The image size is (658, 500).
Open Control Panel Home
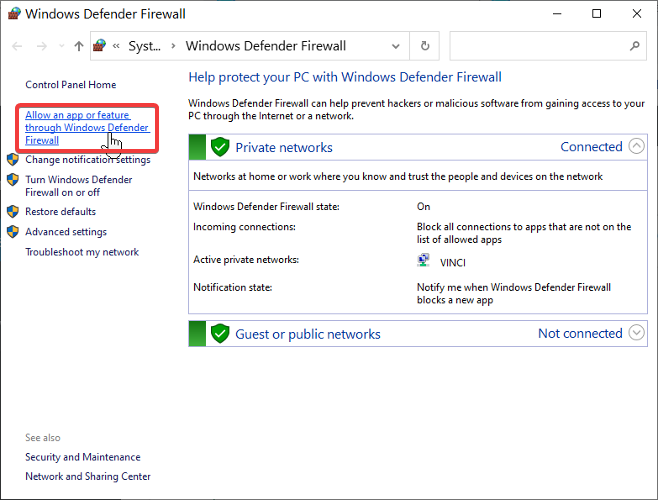click(70, 85)
